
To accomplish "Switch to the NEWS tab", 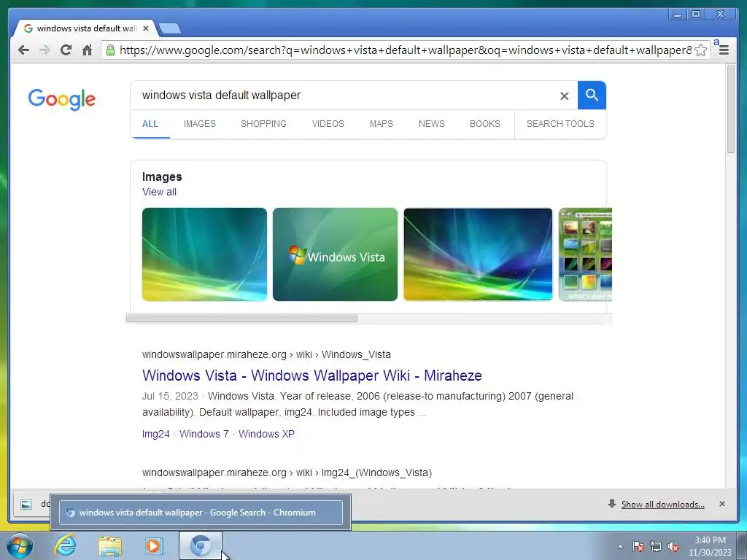I will pos(432,124).
